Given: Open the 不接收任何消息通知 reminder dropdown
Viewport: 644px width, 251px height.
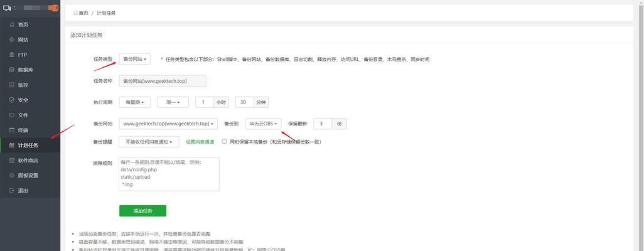Looking at the screenshot, I should click(149, 142).
